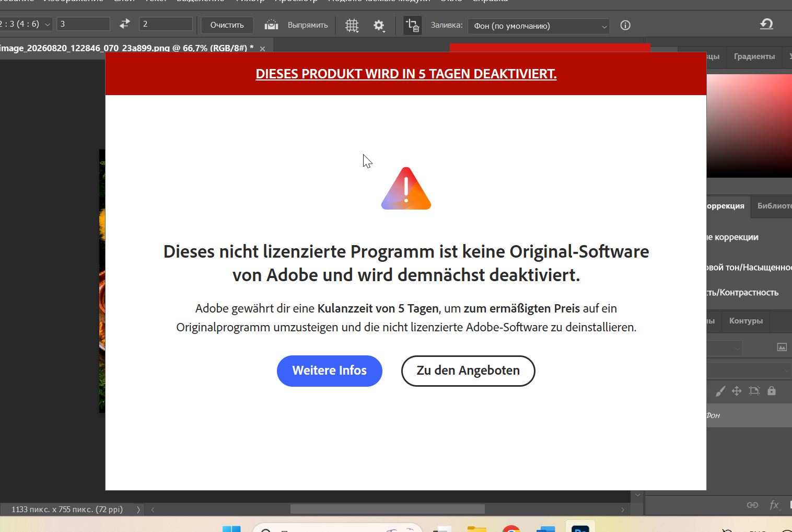Viewport: 792px width, 532px height.
Task: Reset the crop with the undo arrow icon
Action: click(x=766, y=24)
